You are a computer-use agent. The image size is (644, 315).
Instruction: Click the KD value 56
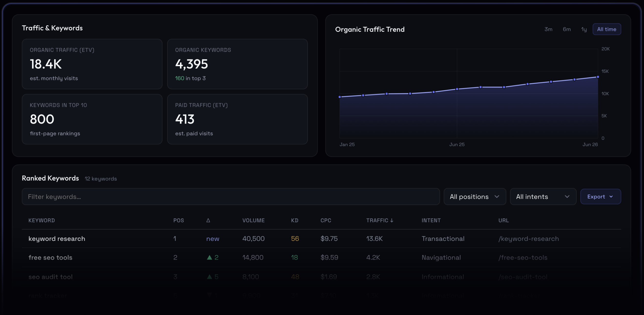tap(295, 239)
